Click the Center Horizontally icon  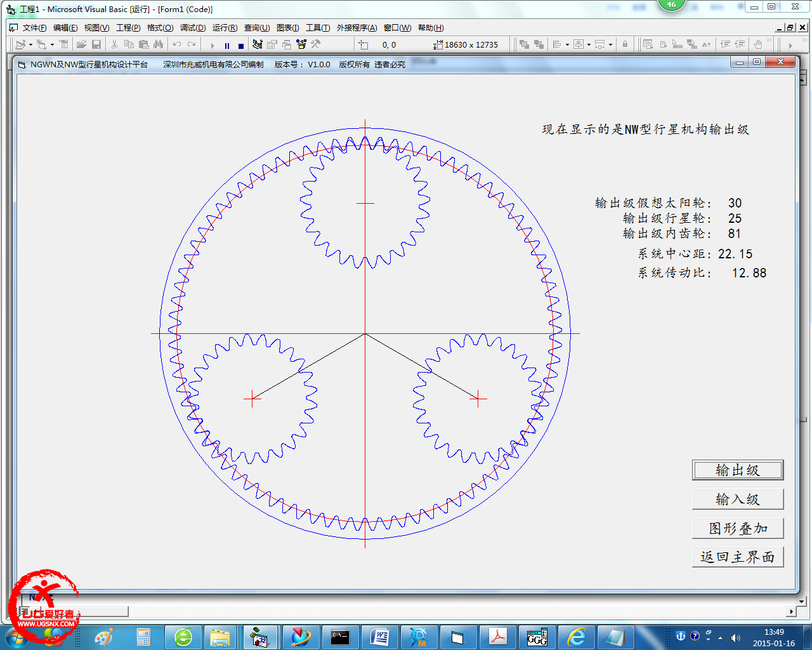coord(579,44)
